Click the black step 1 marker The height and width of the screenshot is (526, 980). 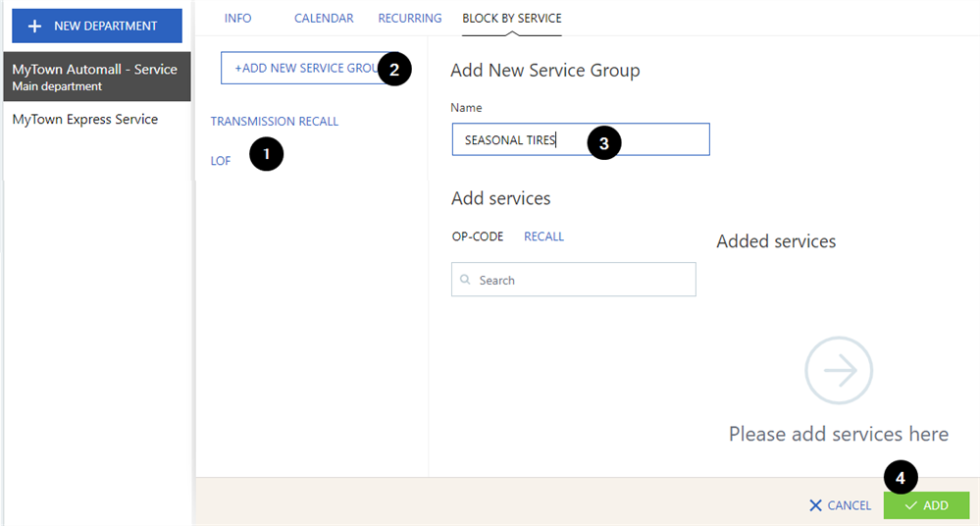pos(266,154)
